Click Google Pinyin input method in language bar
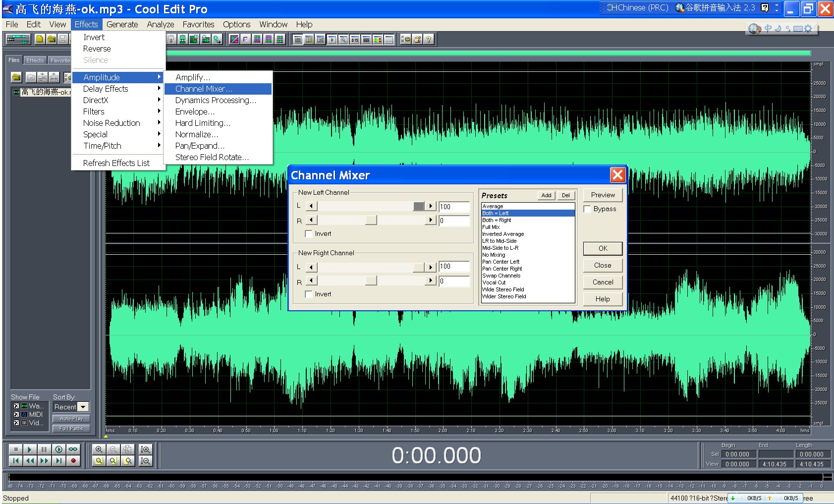Screen dimensions: 834x504 [715, 8]
